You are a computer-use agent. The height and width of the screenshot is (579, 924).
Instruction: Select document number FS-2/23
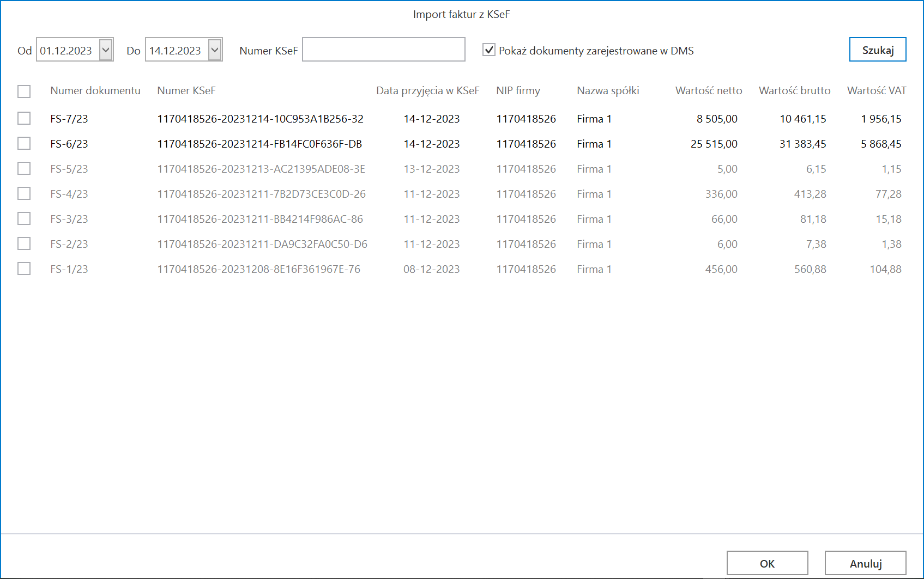tap(69, 244)
